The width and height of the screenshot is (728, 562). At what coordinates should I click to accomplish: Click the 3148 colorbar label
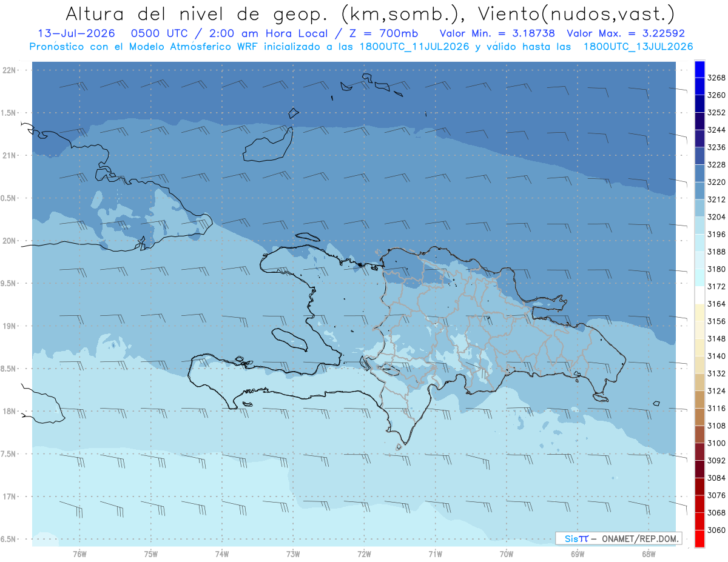pyautogui.click(x=716, y=338)
